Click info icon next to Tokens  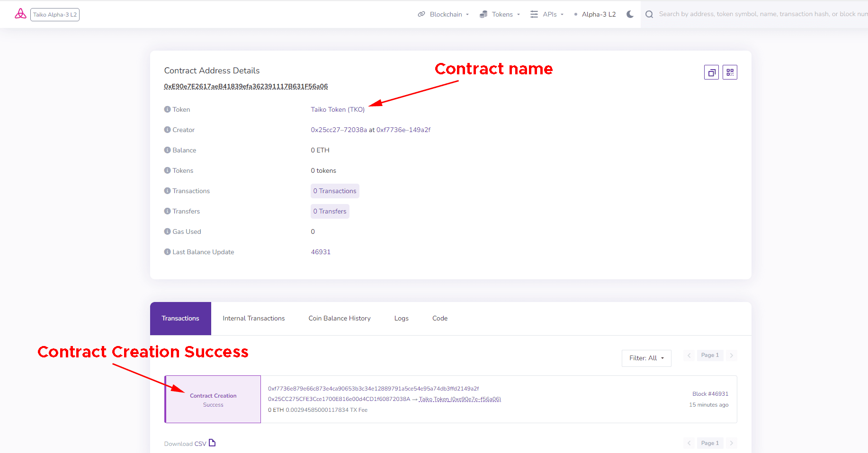tap(167, 170)
